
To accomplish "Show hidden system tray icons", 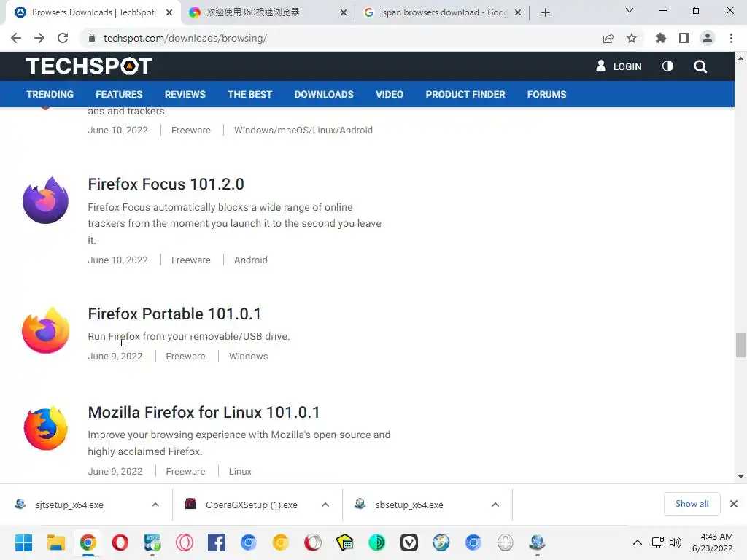I will [x=637, y=542].
